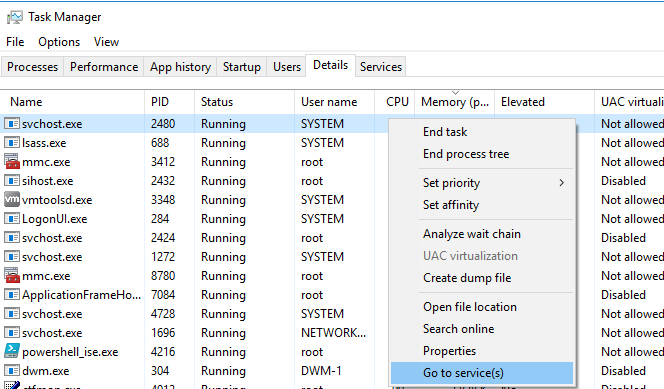Select the ApplicationFrameHo... process name
664x389 pixels.
coord(81,295)
